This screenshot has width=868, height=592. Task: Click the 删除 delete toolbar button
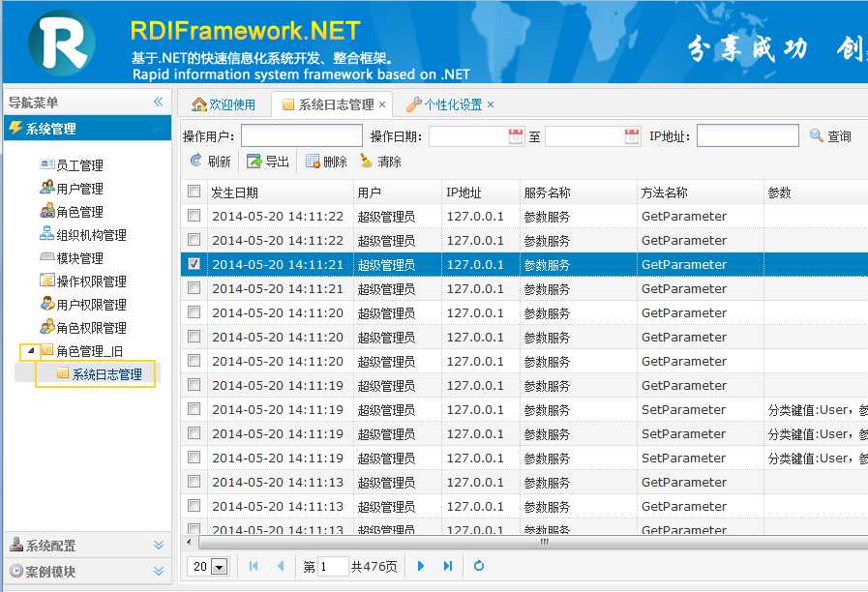coord(326,162)
